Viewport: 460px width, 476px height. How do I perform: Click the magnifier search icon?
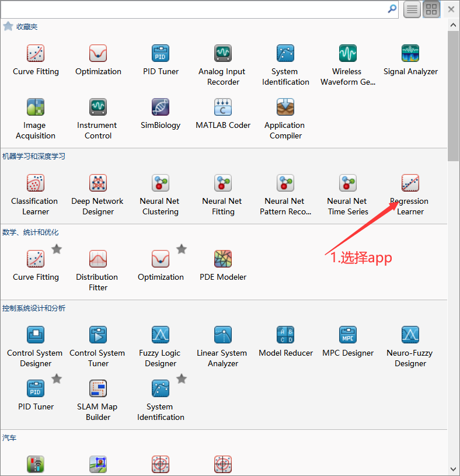tap(392, 9)
